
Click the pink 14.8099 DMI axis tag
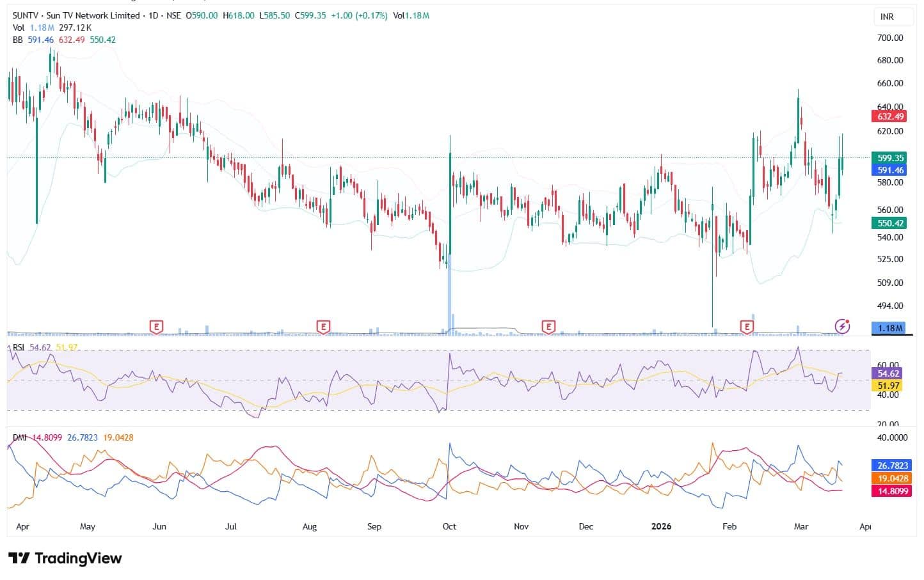pyautogui.click(x=891, y=491)
